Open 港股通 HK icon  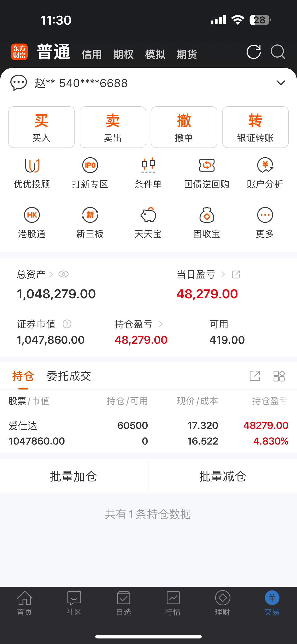click(32, 215)
